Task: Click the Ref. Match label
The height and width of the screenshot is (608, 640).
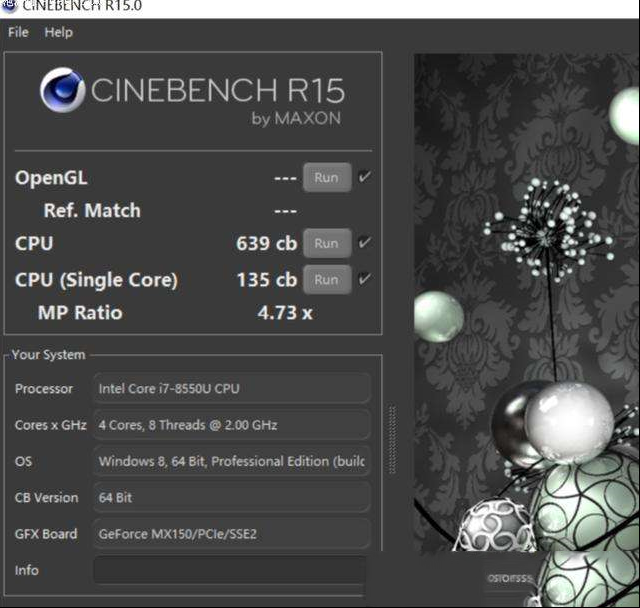Action: tap(92, 211)
